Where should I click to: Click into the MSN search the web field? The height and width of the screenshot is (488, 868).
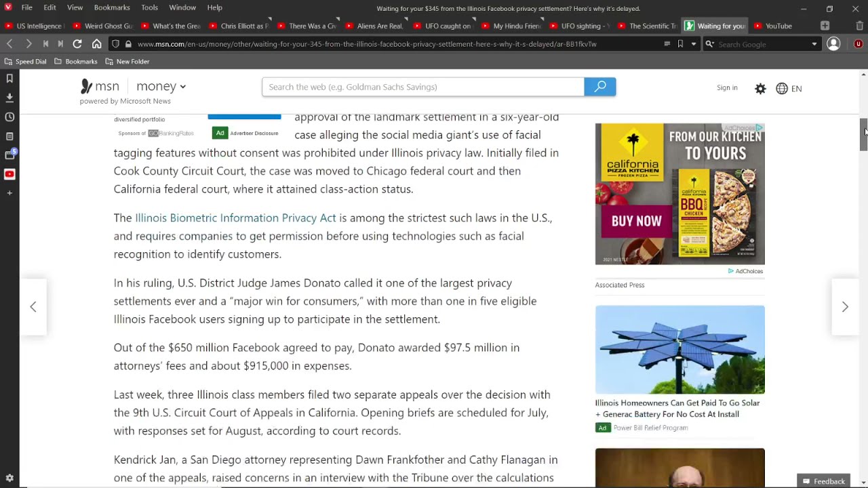tap(423, 87)
